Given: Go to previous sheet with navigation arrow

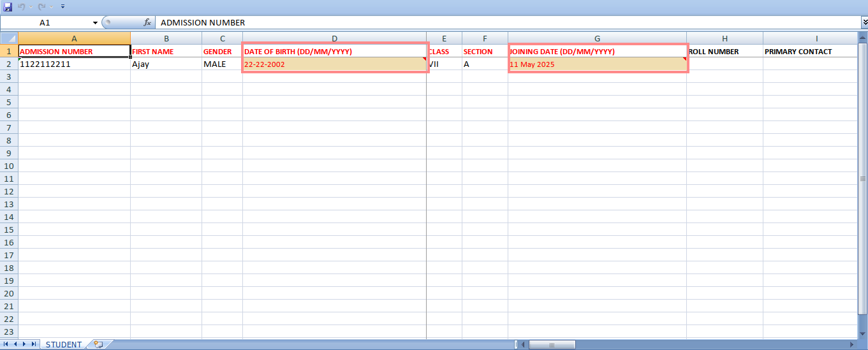Looking at the screenshot, I should pos(16,344).
